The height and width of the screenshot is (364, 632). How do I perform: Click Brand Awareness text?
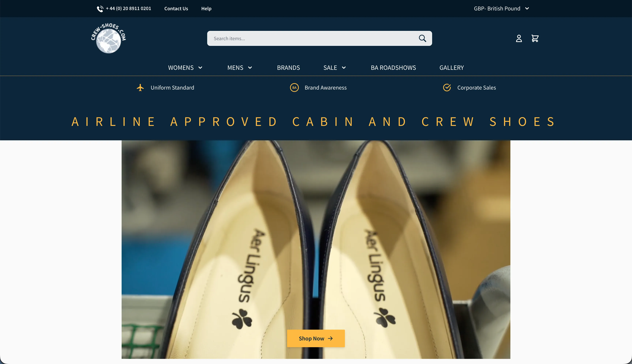(x=326, y=88)
